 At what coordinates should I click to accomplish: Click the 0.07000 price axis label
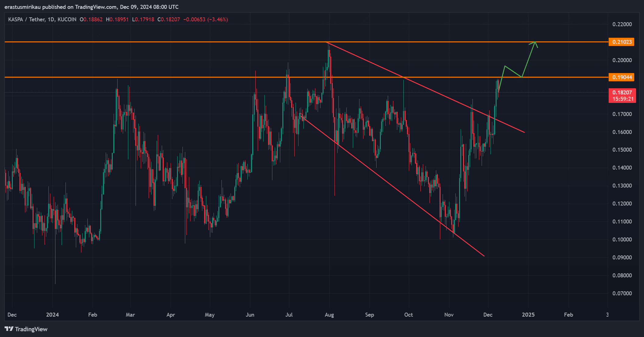(x=622, y=293)
